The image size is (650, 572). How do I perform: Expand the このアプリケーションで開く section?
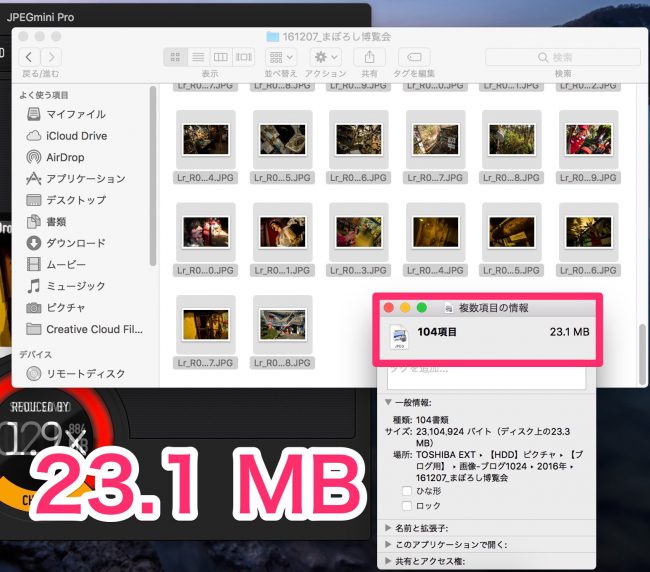click(388, 544)
